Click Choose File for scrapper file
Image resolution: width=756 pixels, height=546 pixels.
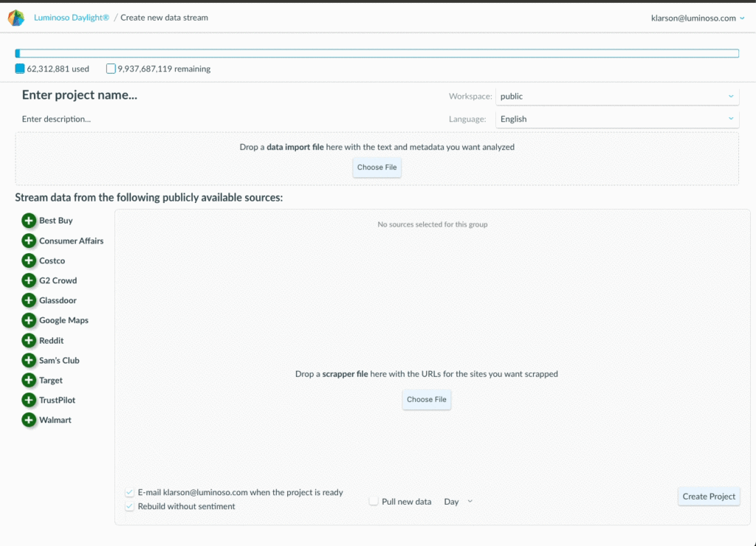tap(427, 399)
